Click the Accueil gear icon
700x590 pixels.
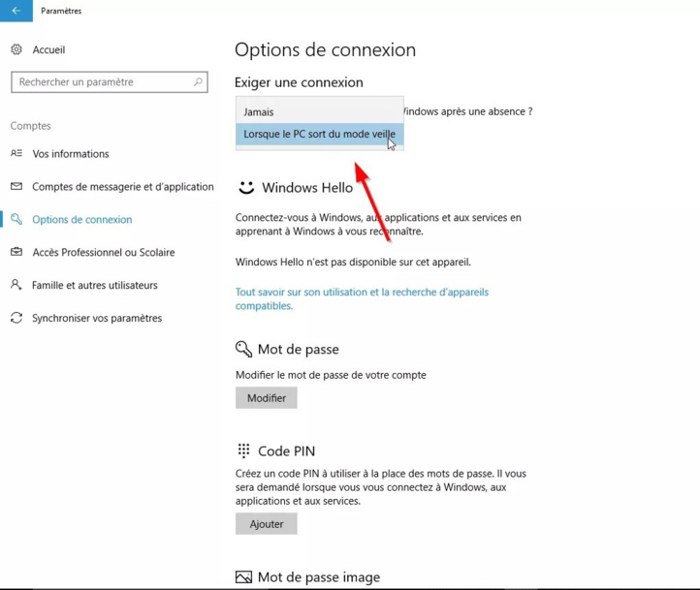(x=16, y=49)
